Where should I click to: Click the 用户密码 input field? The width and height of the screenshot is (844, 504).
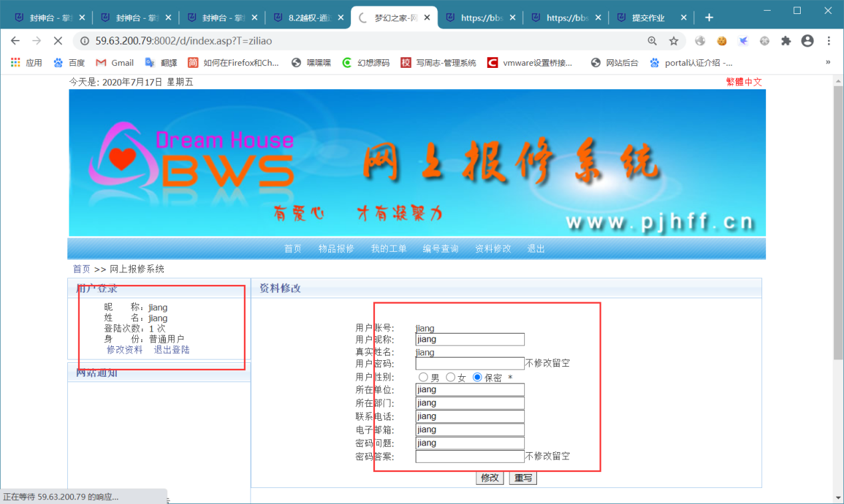coord(470,364)
